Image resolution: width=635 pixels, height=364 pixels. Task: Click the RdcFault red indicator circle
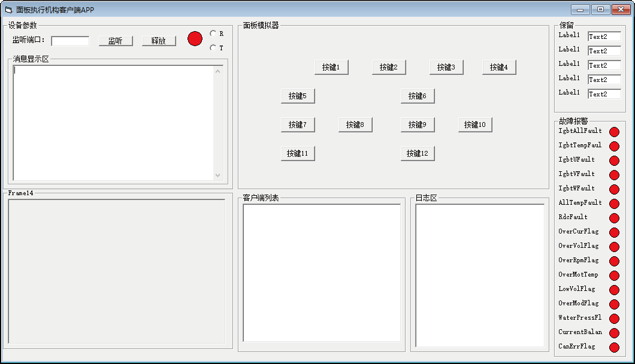click(614, 218)
